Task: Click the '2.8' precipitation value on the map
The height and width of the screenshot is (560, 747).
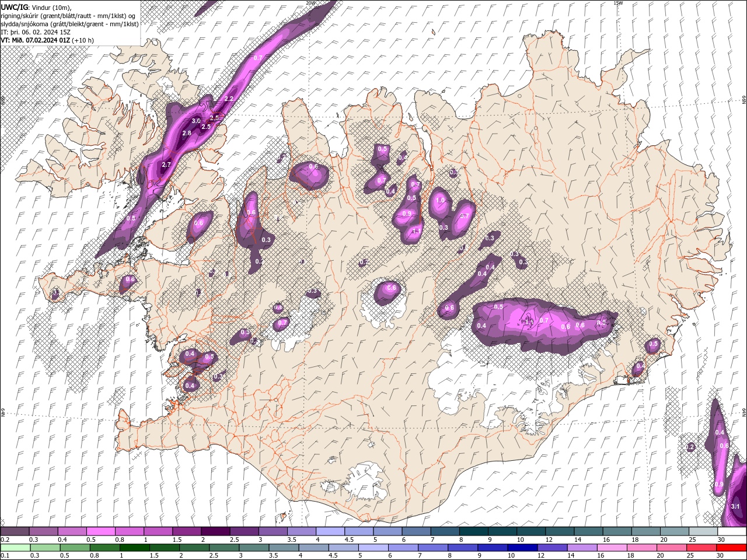Action: click(187, 133)
